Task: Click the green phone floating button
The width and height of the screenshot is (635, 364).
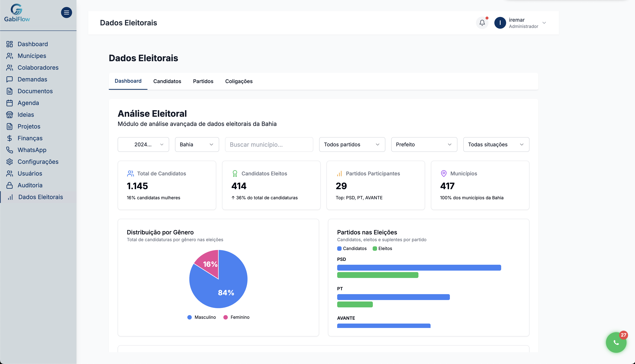Action: [x=616, y=342]
